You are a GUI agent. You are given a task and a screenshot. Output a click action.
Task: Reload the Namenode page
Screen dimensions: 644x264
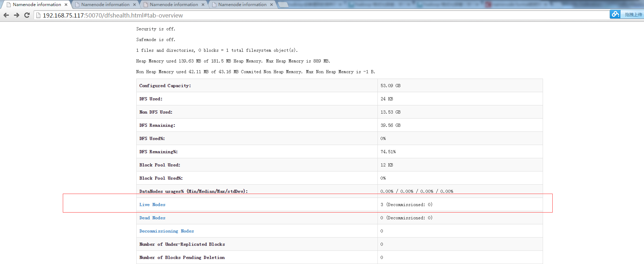[x=27, y=15]
